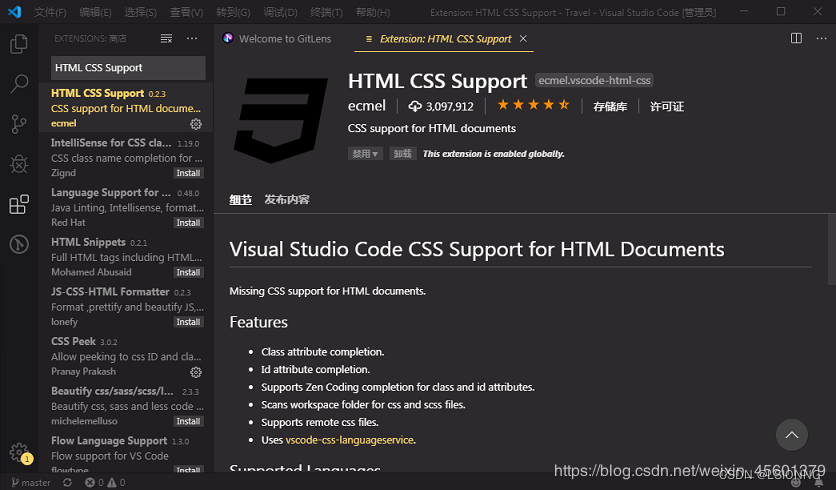
Task: Open the Extensions view icon
Action: pyautogui.click(x=19, y=204)
